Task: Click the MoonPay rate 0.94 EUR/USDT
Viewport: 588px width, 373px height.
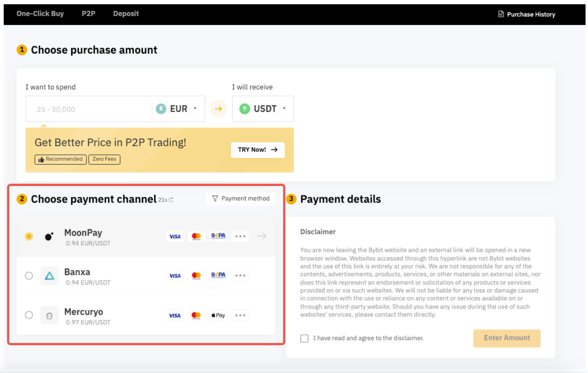Action: [x=88, y=243]
